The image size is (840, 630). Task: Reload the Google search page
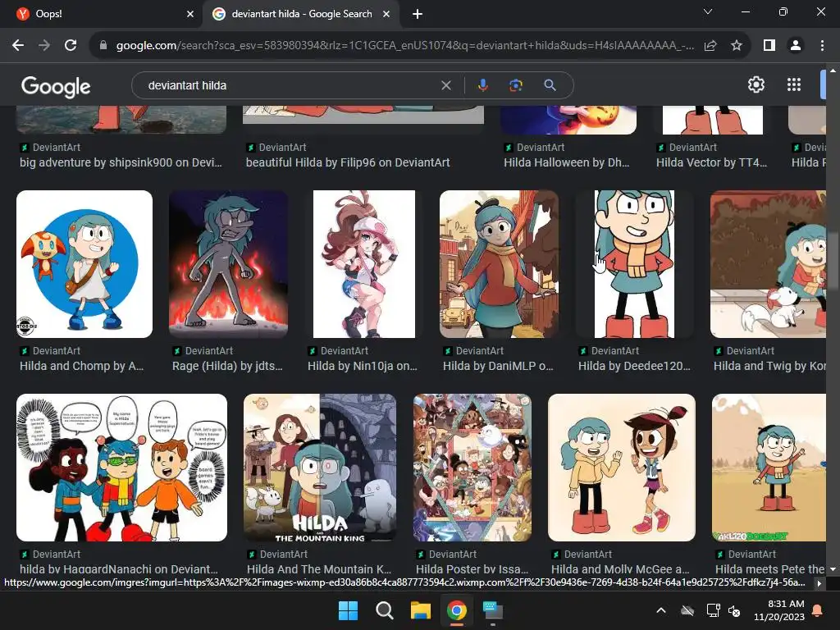[x=71, y=46]
